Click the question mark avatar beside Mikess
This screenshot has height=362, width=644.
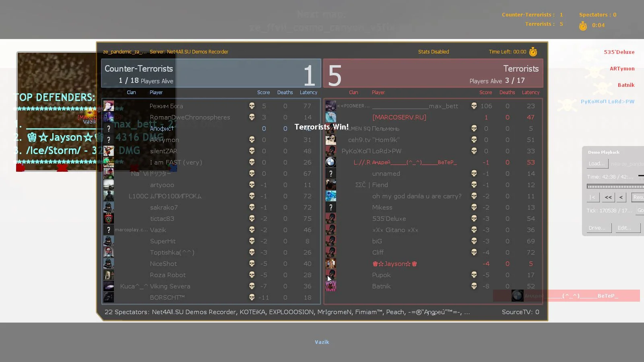point(330,208)
